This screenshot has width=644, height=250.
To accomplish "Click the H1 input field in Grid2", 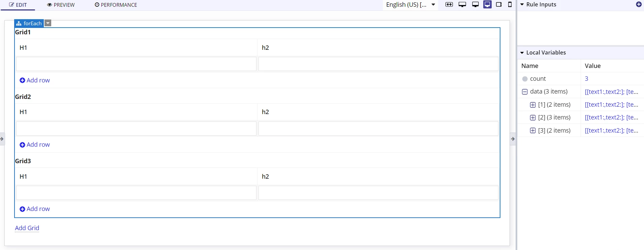I will (136, 129).
